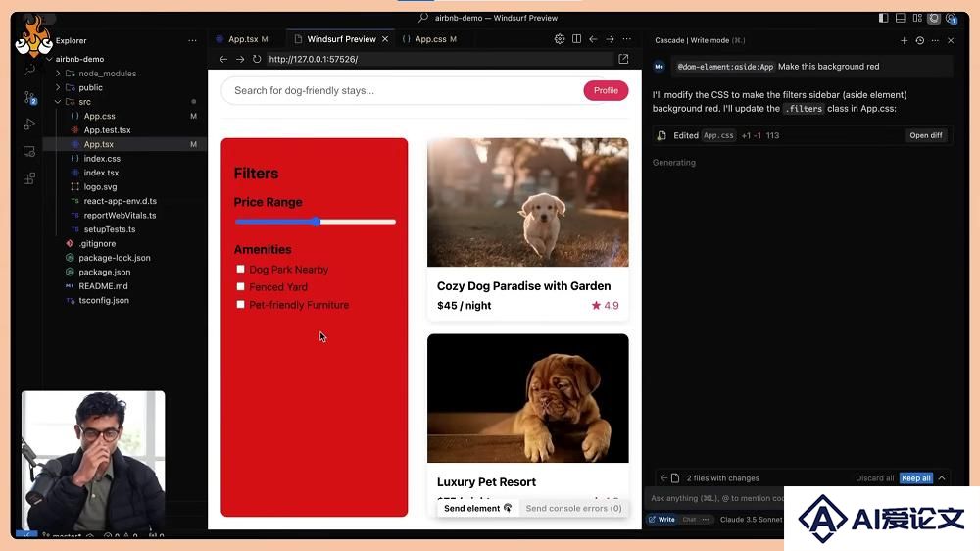Open package.json file

[x=105, y=272]
